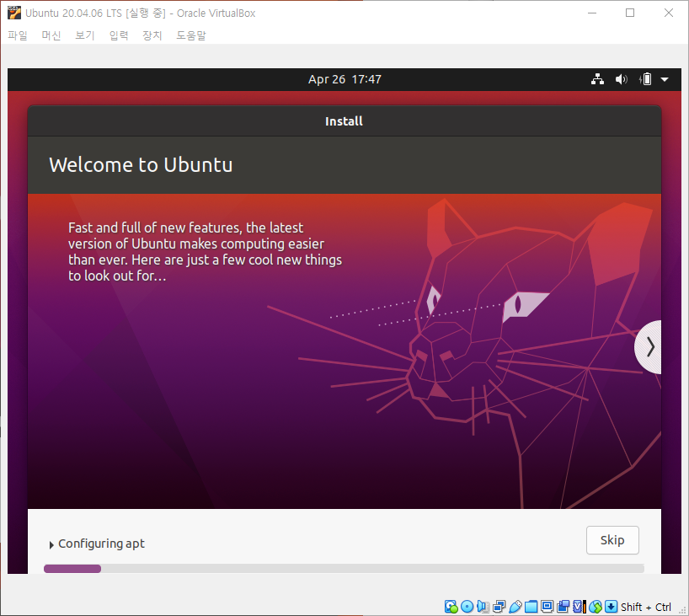Open the shared folders status icon
Screen dimensions: 689x616
531,607
